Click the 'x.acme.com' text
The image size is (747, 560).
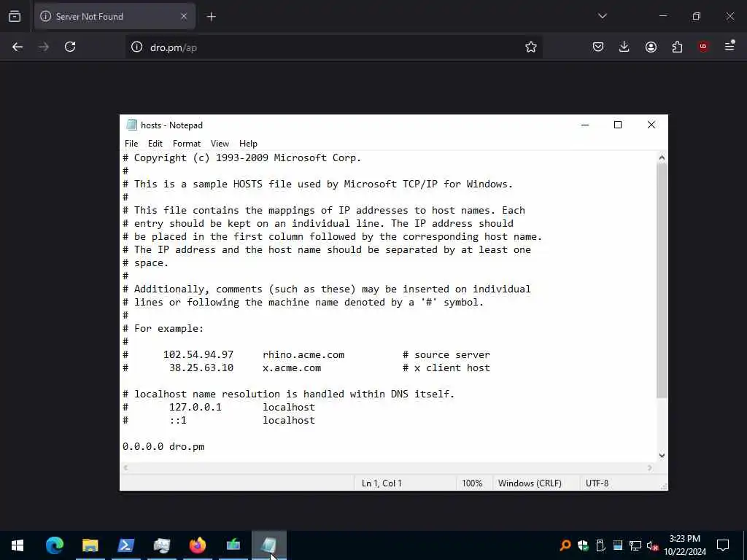point(292,368)
